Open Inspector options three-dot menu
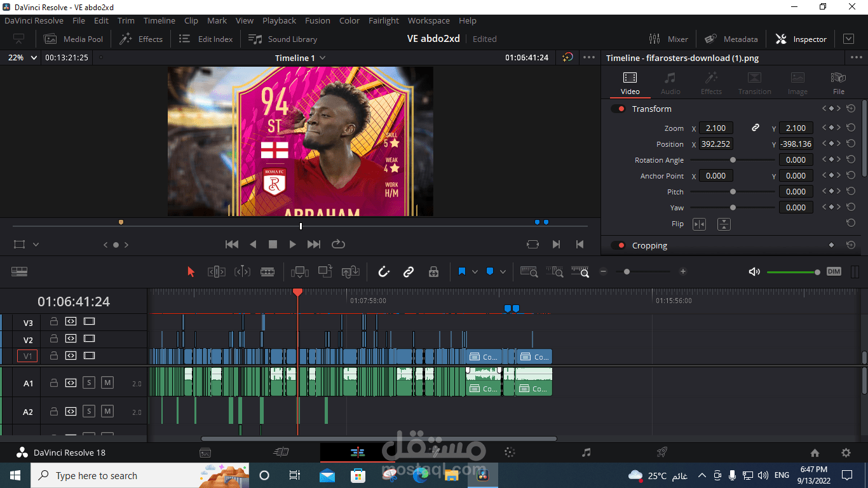 coord(856,57)
